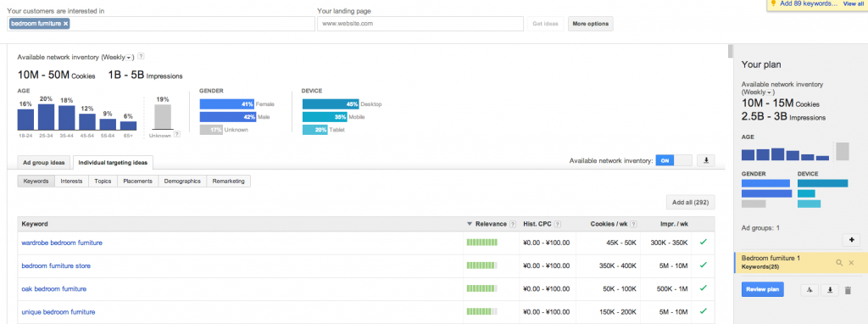This screenshot has height=324, width=868.
Task: Open 'wardrobe bedroom furniture' keyword link
Action: click(62, 243)
